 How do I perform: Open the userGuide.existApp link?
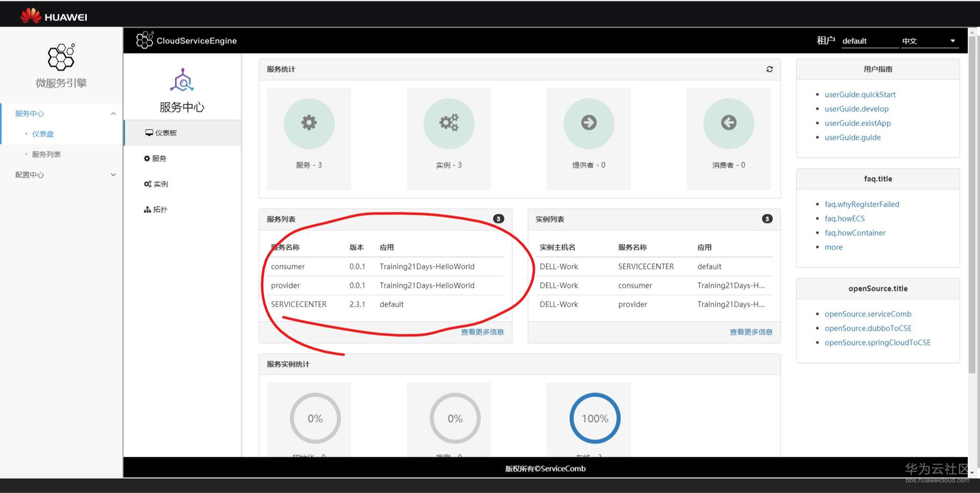click(x=857, y=123)
